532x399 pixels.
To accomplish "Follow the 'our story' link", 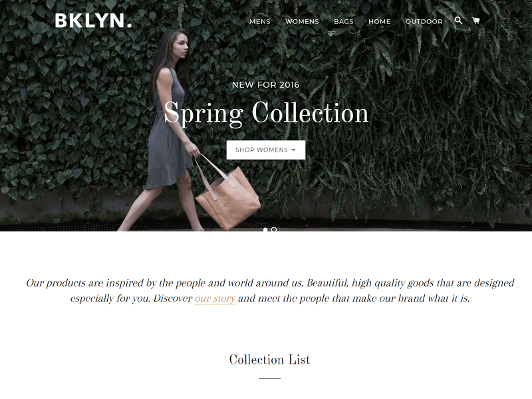I will pyautogui.click(x=215, y=299).
